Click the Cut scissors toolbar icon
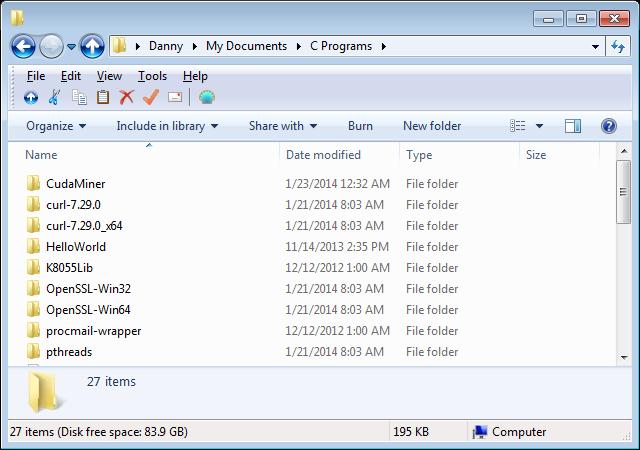Viewport: 640px width, 450px height. point(55,98)
